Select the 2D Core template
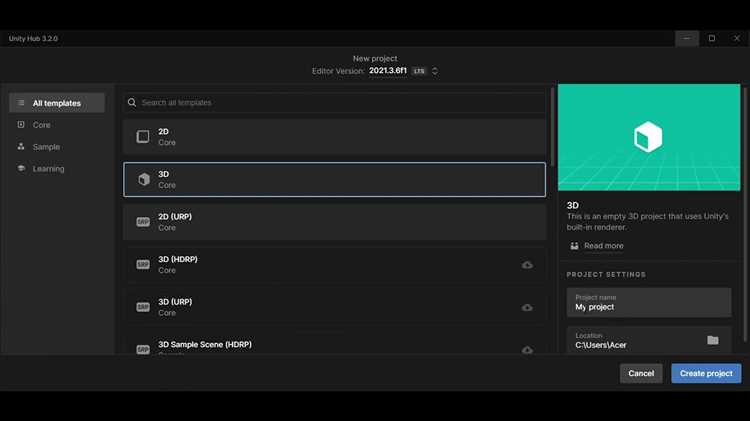Screen dimensions: 750x421 (x=334, y=137)
